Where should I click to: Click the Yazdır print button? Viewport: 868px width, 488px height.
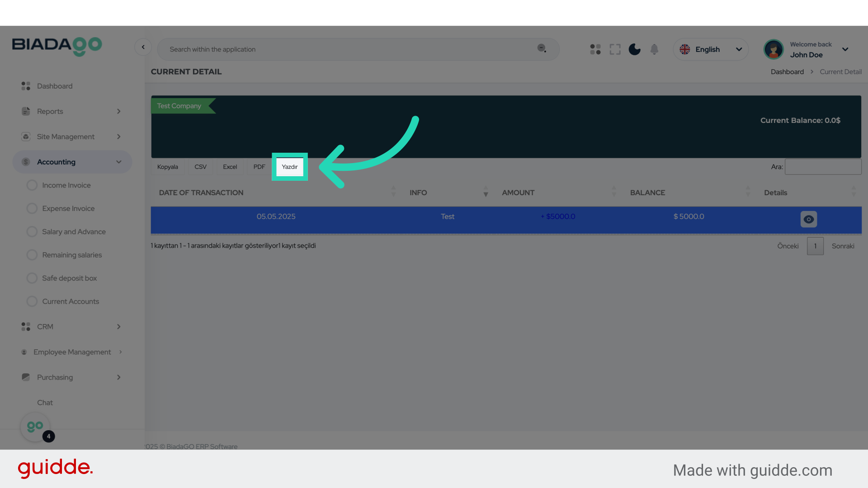pyautogui.click(x=289, y=167)
